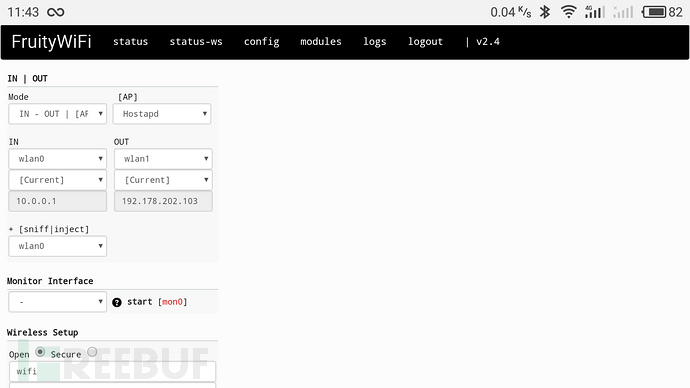This screenshot has width=690, height=388.
Task: Tap the Bluetooth status icon
Action: [545, 12]
